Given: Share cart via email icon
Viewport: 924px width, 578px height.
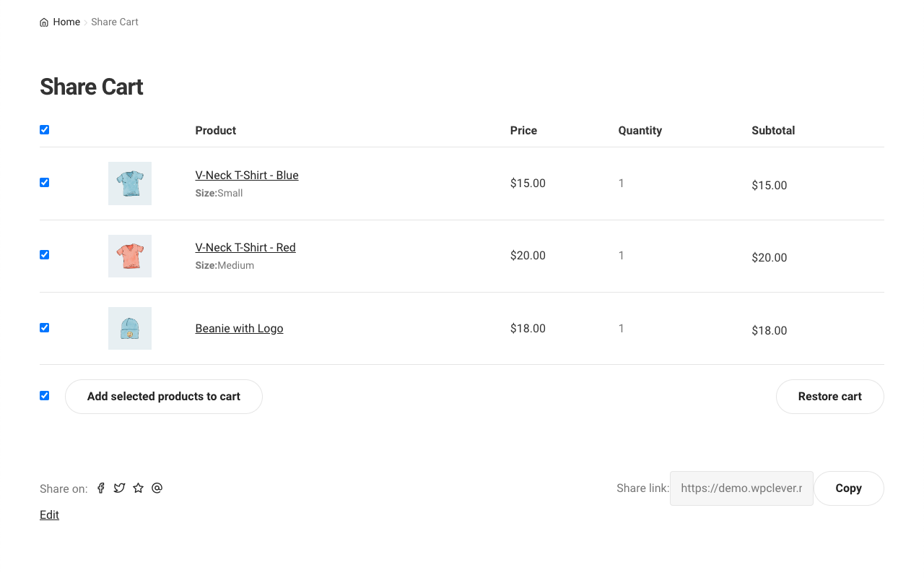Looking at the screenshot, I should click(x=157, y=488).
